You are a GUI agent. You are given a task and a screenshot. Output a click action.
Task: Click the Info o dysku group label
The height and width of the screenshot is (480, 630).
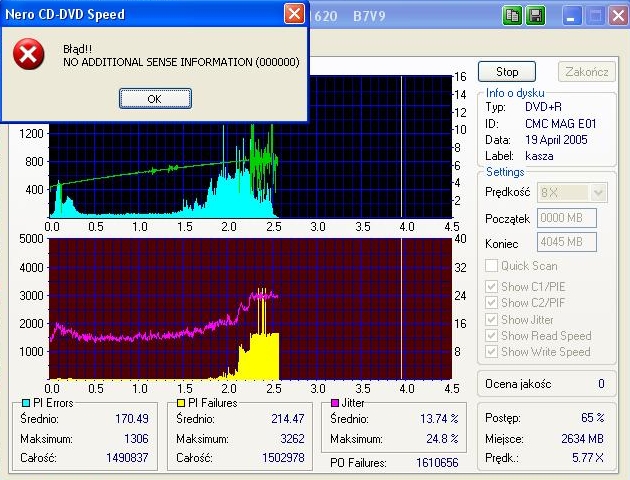click(x=515, y=93)
